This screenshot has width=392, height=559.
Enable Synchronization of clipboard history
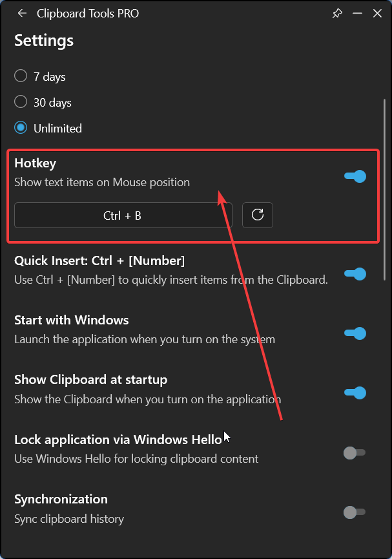click(355, 512)
